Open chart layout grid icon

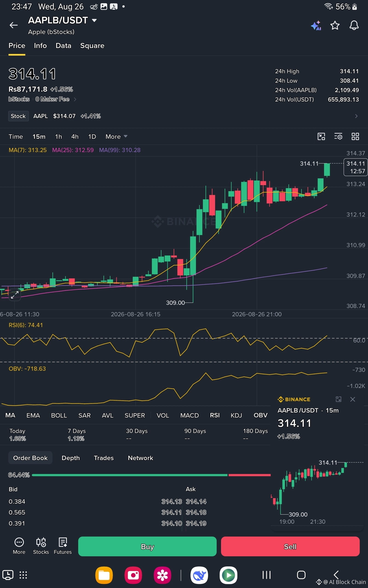pos(355,137)
